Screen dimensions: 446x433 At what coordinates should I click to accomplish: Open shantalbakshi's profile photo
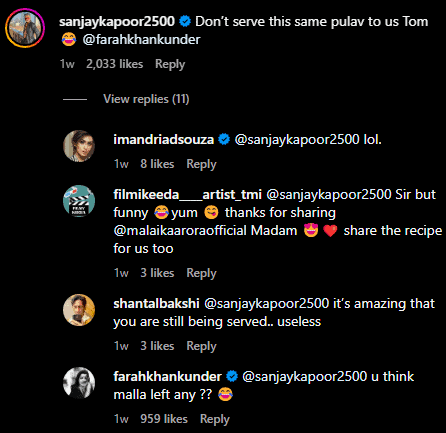[x=79, y=310]
